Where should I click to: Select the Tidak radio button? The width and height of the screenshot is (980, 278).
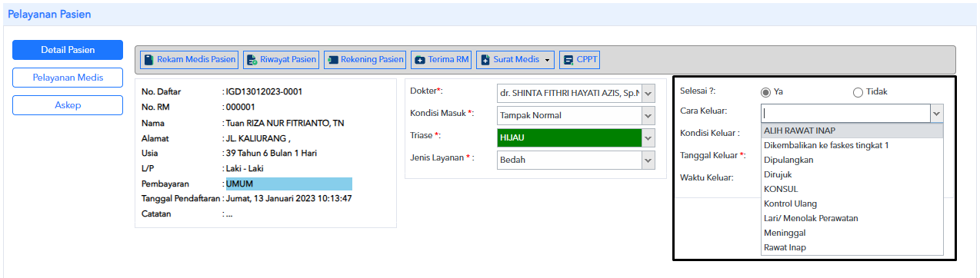[x=858, y=92]
